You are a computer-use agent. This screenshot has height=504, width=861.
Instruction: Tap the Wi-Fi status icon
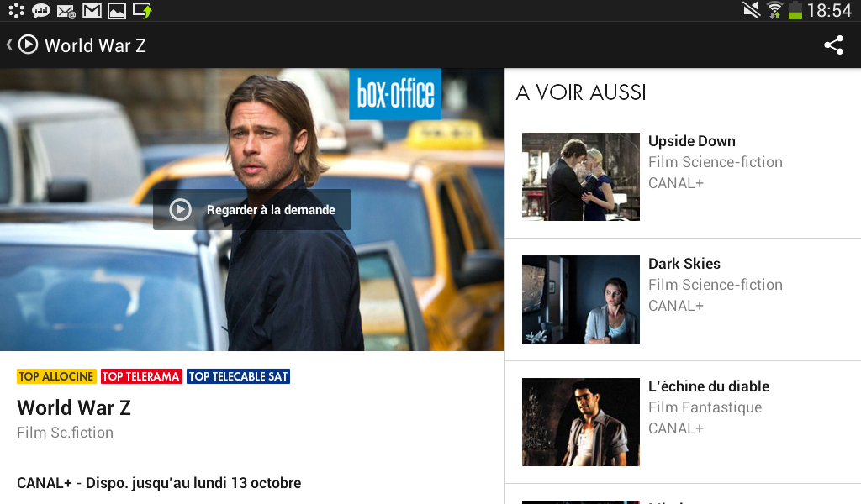point(774,10)
